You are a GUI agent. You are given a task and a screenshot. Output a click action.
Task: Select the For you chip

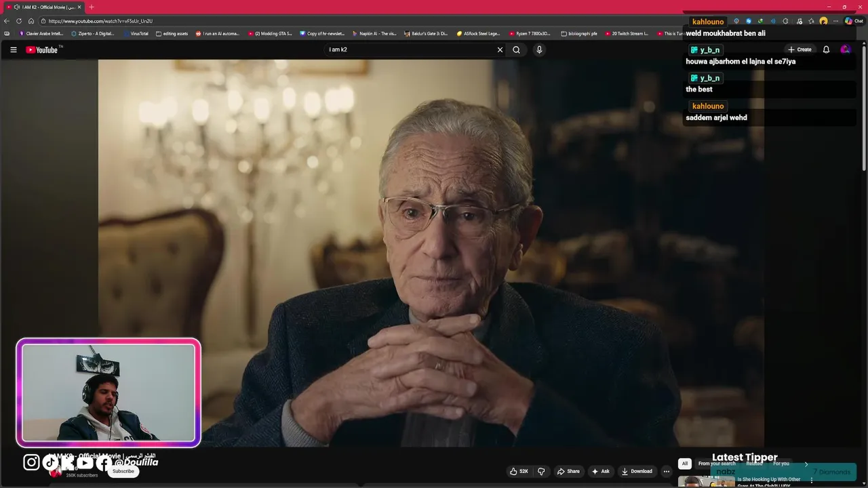781,464
